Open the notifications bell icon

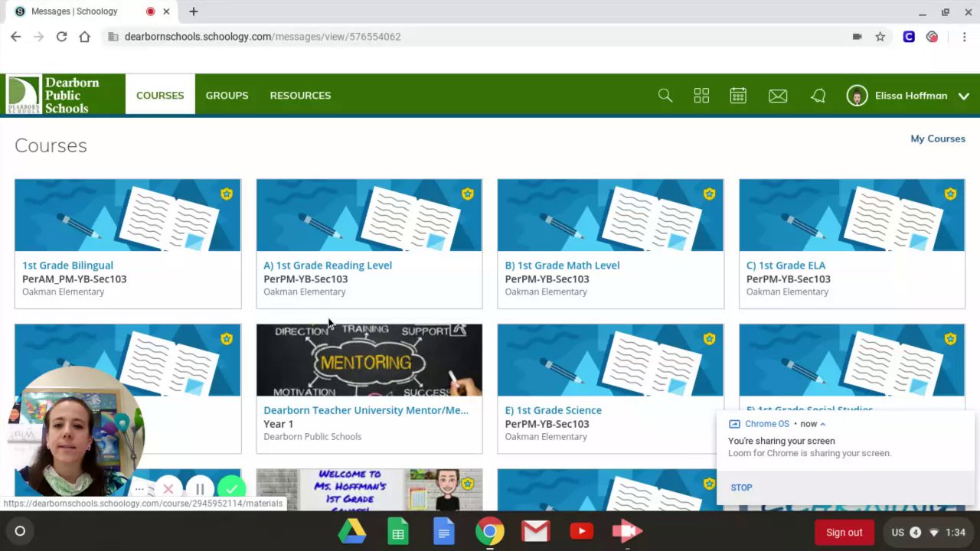(x=818, y=96)
